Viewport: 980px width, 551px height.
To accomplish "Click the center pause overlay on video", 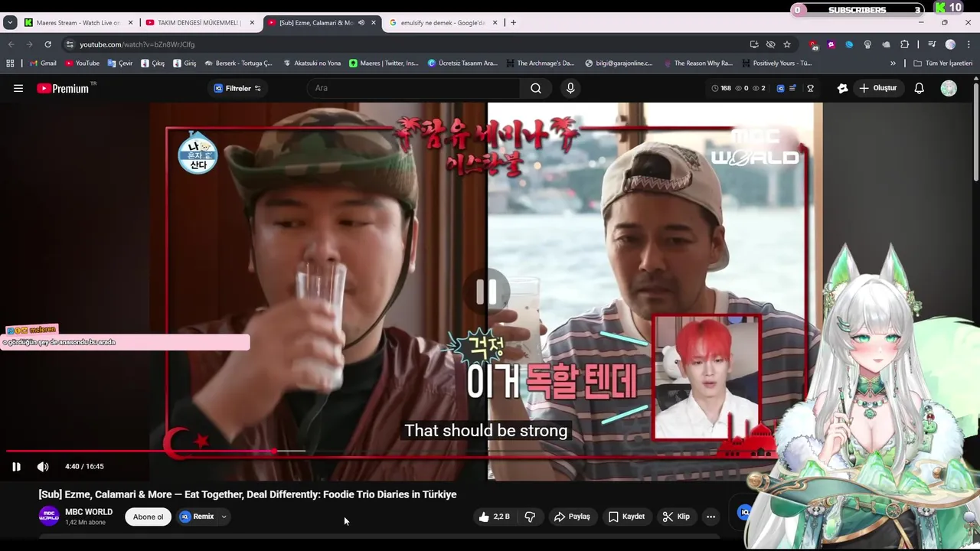I will pyautogui.click(x=487, y=292).
